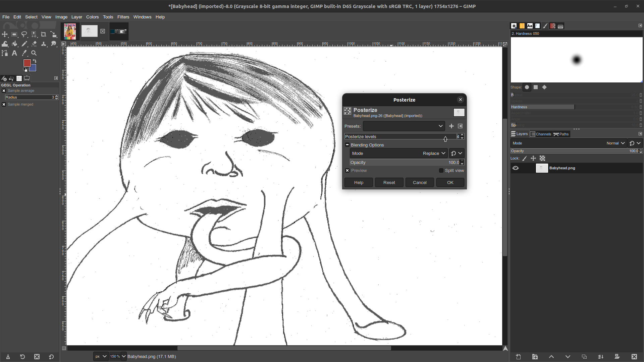Click OK to apply Posterize
This screenshot has height=362, width=644.
point(450,182)
